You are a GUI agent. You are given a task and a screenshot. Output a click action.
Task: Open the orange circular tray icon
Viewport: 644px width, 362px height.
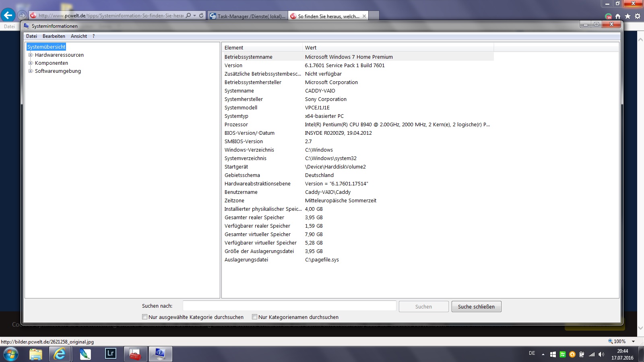pos(572,354)
